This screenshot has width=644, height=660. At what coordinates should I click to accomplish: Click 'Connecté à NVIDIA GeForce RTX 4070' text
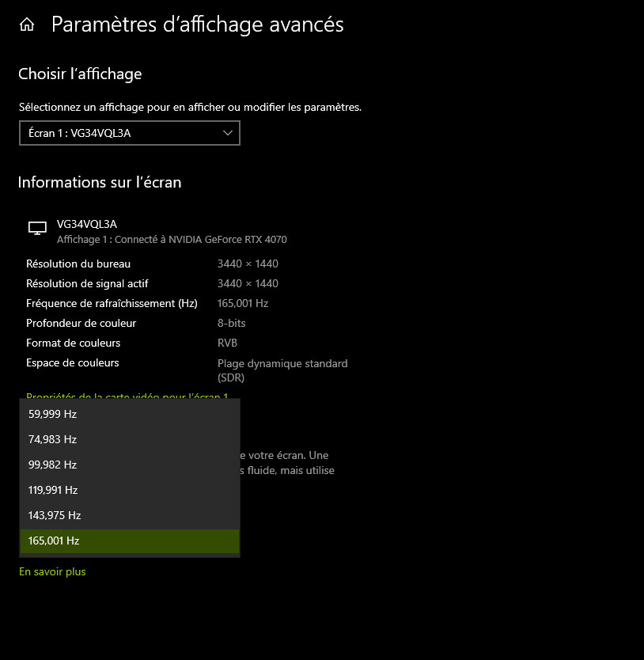pyautogui.click(x=200, y=240)
